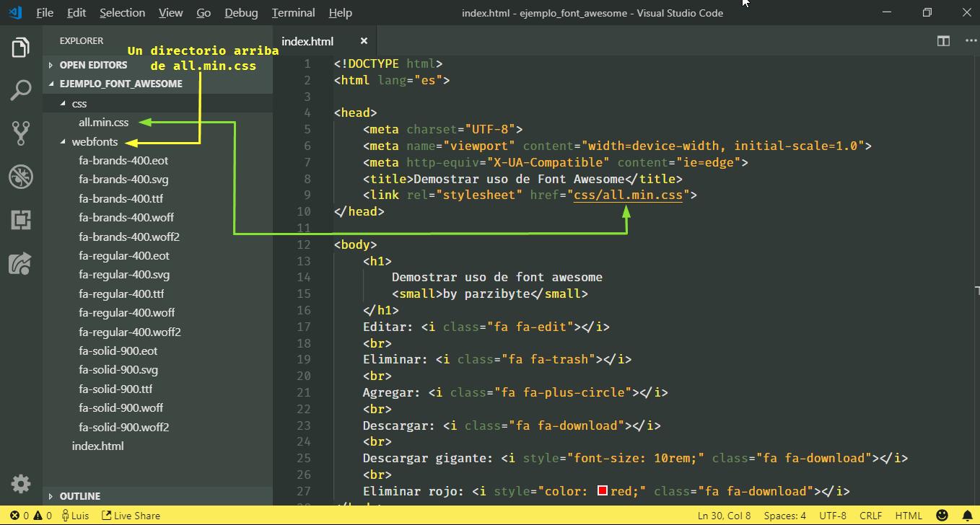Open the Live Share activity bar icon

pos(21,262)
